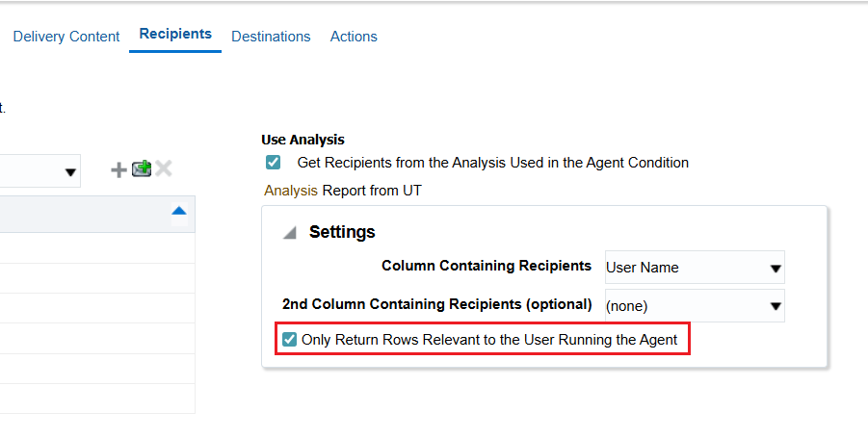
Task: Click the Analysis label text
Action: (x=291, y=191)
